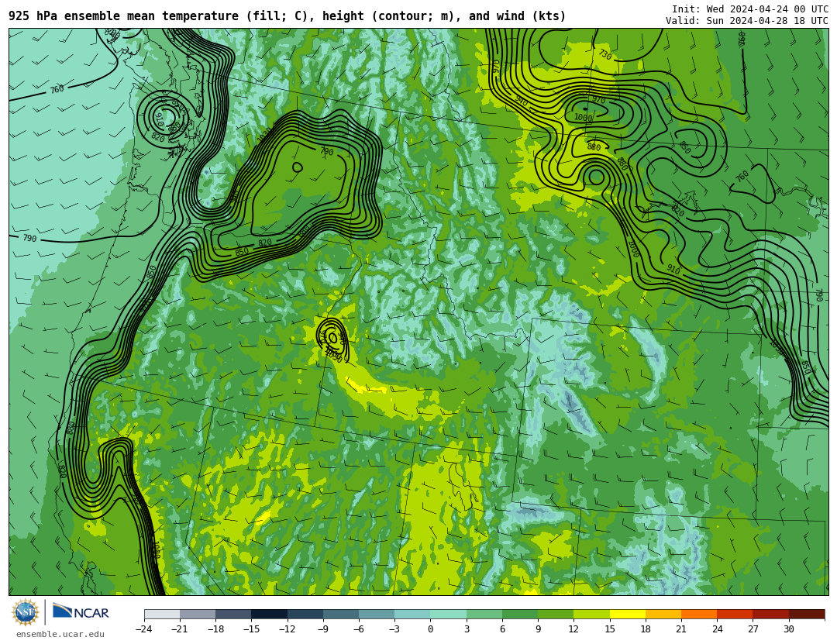Click the 24 colorbar tick label
Viewport: 837px width, 644px height.
click(717, 629)
